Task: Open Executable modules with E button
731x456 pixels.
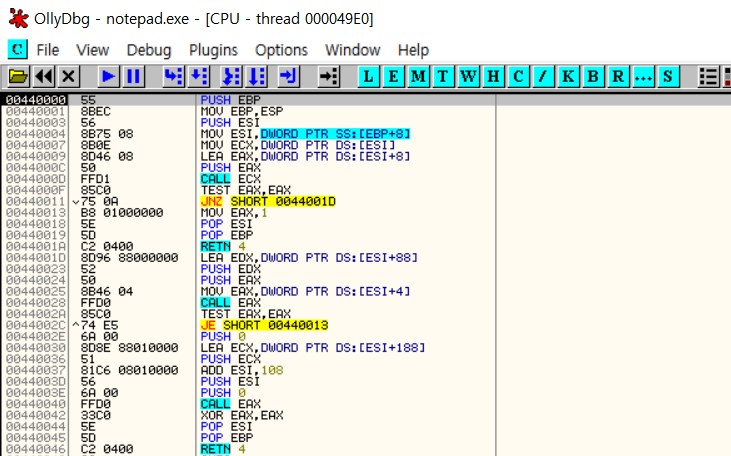Action: point(393,76)
